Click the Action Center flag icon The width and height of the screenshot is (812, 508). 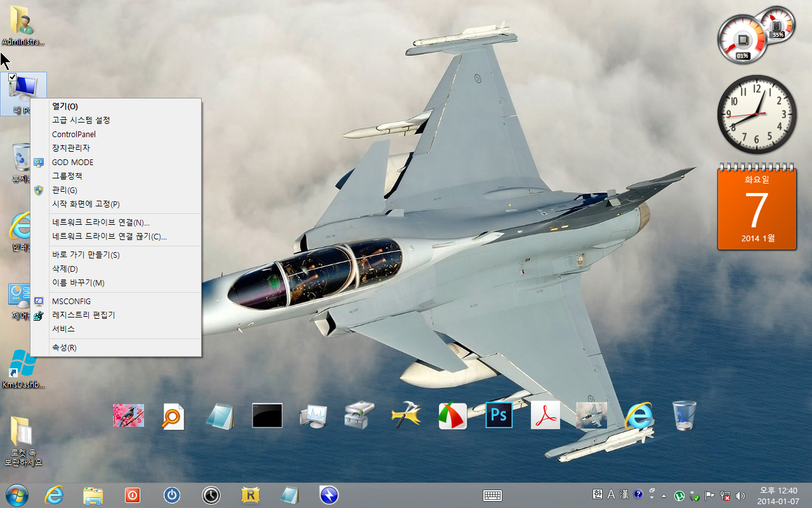pos(710,495)
